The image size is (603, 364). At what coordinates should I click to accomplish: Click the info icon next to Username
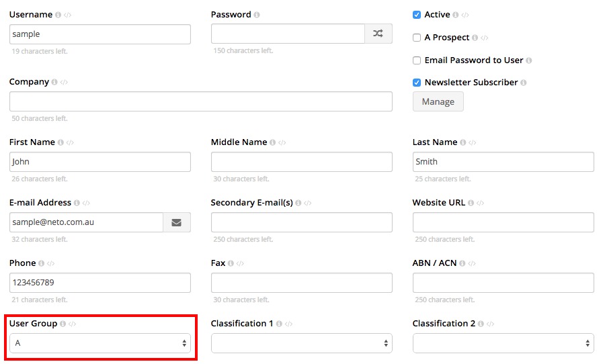coord(58,15)
